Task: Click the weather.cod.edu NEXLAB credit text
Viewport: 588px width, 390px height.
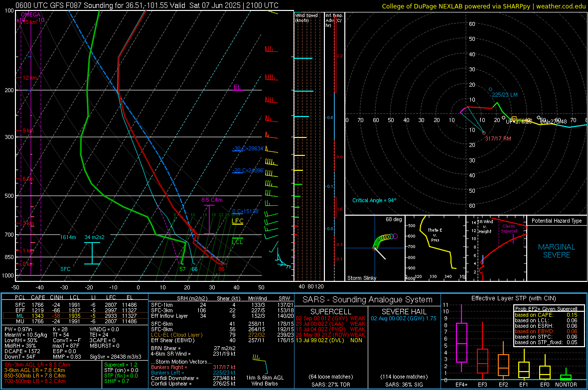Action: (484, 6)
